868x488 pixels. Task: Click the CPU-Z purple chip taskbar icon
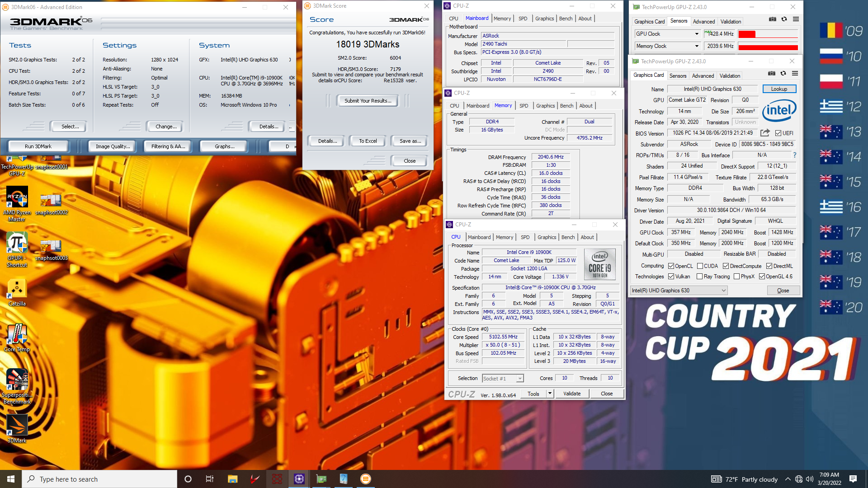[299, 479]
